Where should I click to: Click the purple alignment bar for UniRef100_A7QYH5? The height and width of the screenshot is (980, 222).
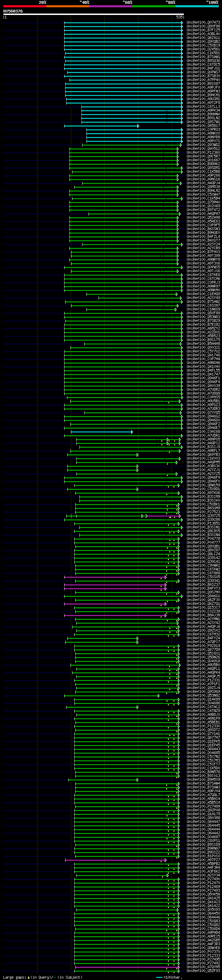click(x=128, y=968)
